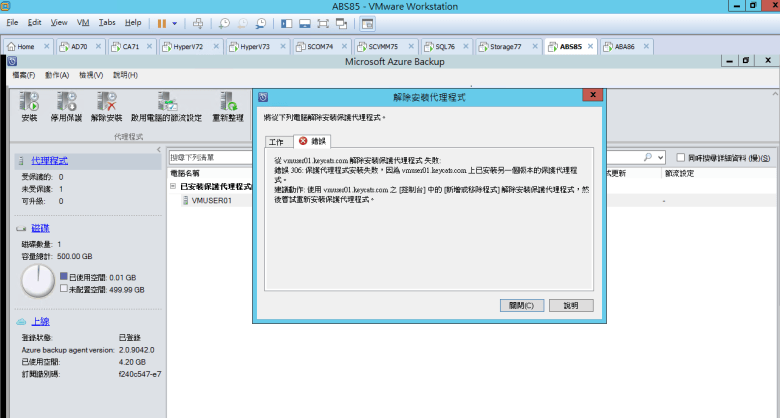The height and width of the screenshot is (418, 780).
Task: Open the 磁碟 (Disk) link in left pane
Action: click(x=40, y=229)
